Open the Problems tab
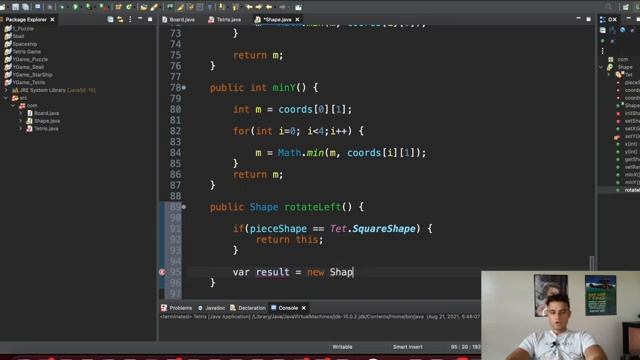The width and height of the screenshot is (640, 360). [176, 308]
